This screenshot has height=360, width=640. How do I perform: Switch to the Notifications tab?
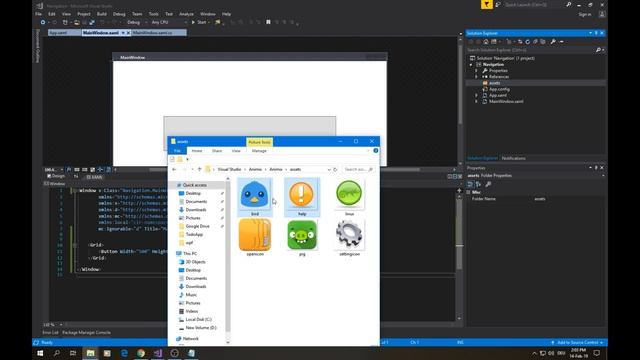[x=513, y=158]
